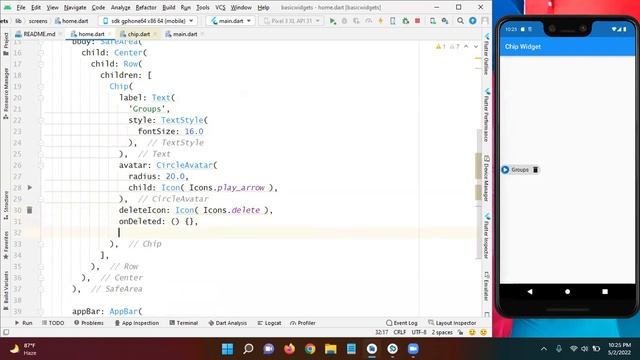Toggle fold marker at line 19 Chip
The width and height of the screenshot is (640, 360).
[41, 87]
